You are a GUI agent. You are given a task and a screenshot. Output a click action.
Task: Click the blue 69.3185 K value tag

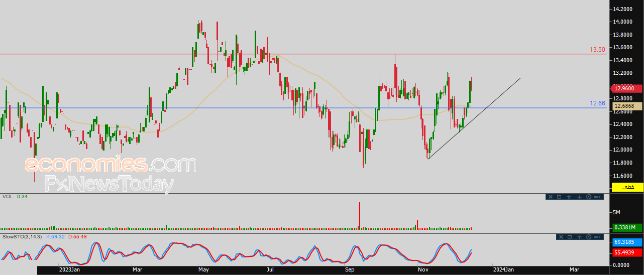click(x=627, y=242)
